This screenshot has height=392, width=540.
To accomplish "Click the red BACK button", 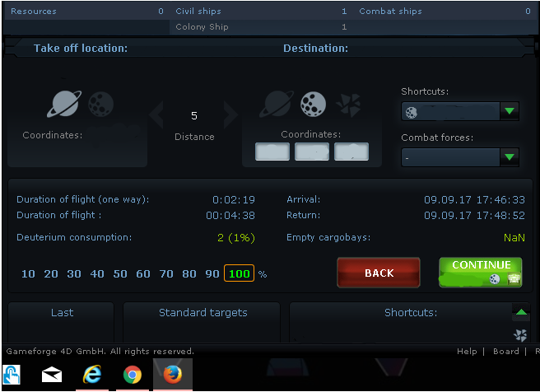I will coord(379,273).
